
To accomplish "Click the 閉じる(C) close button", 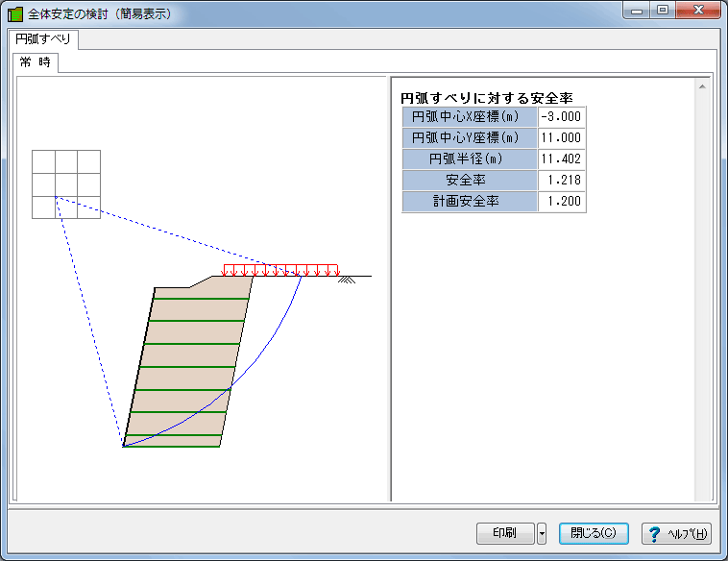I will (594, 533).
